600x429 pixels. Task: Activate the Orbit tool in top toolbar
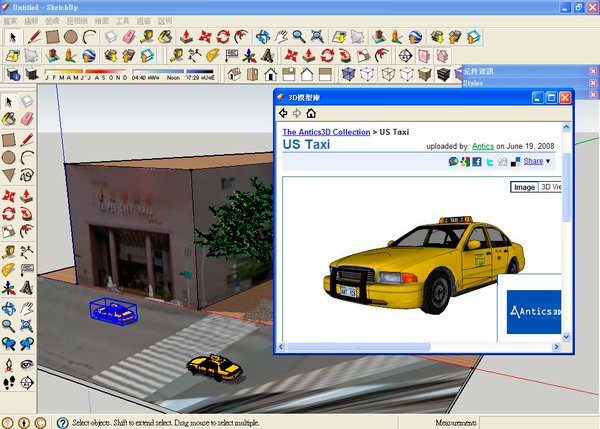point(263,37)
